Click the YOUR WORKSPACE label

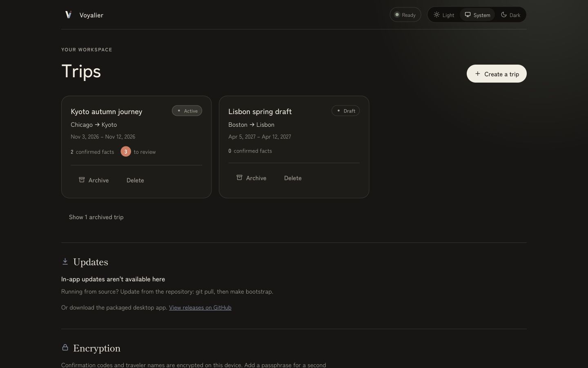[x=87, y=49]
